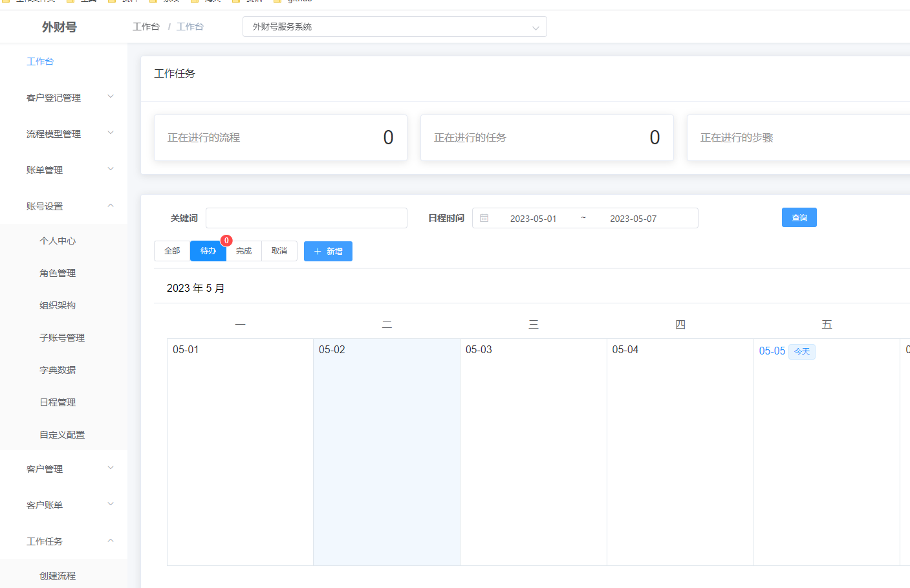Click the red 0 badge on 待办
Viewport: 910px width, 588px height.
point(226,241)
